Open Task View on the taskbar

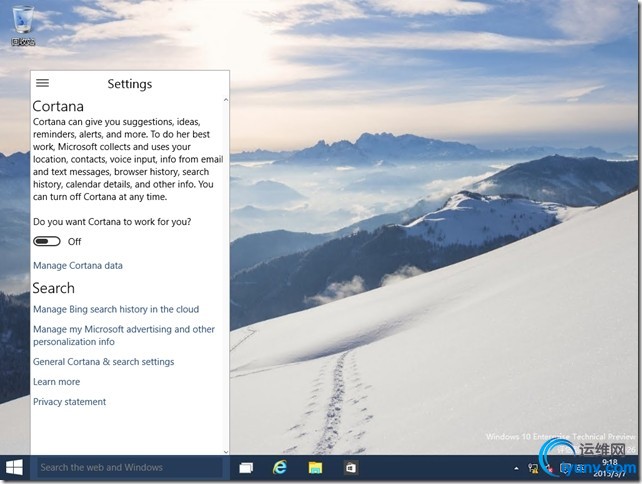tap(246, 467)
